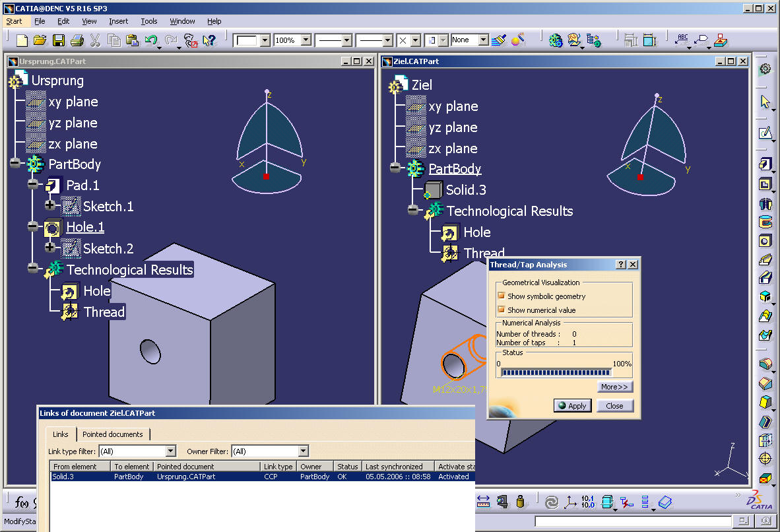Select the xy plane in Ziel tree

click(453, 106)
